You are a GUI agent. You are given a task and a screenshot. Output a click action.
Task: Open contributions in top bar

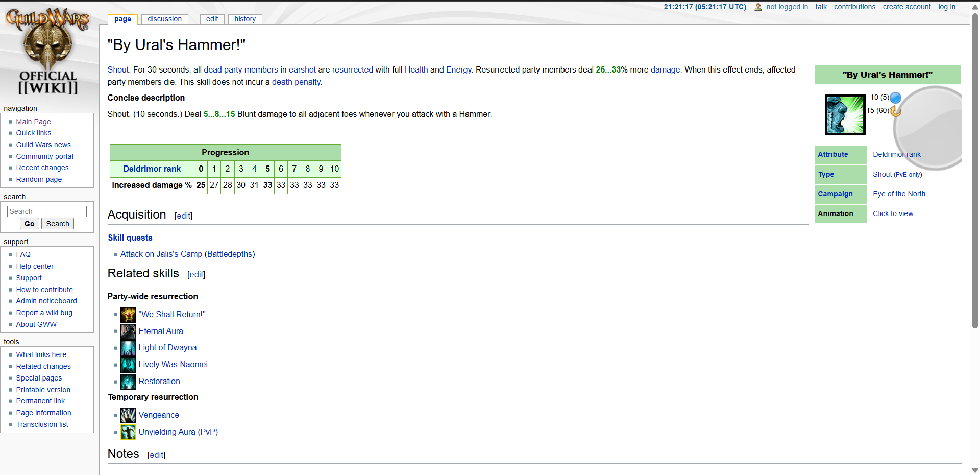(855, 7)
